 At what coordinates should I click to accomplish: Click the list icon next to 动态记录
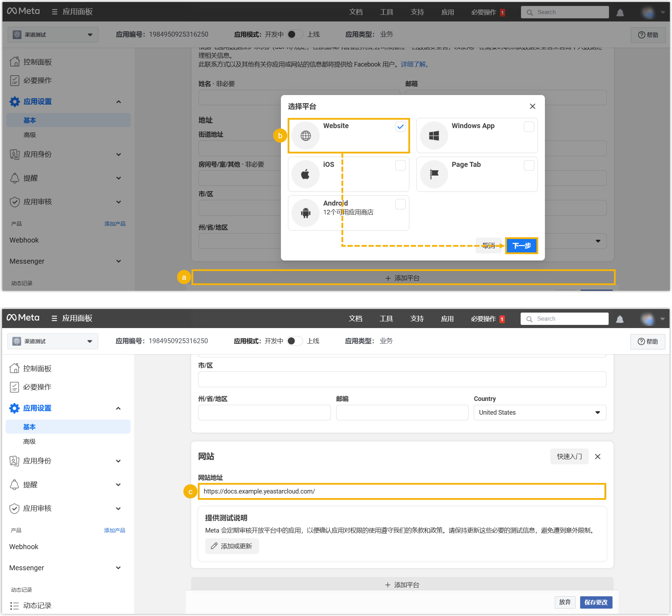(14, 605)
